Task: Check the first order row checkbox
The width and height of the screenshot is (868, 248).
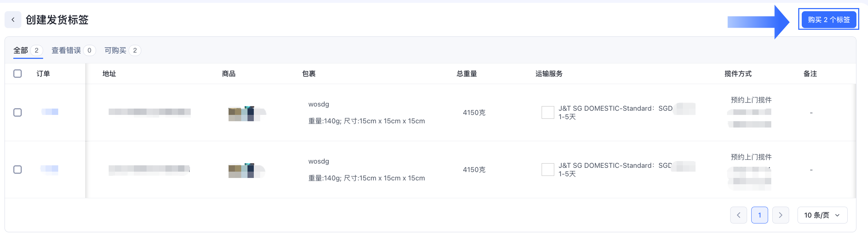Action: (18, 112)
